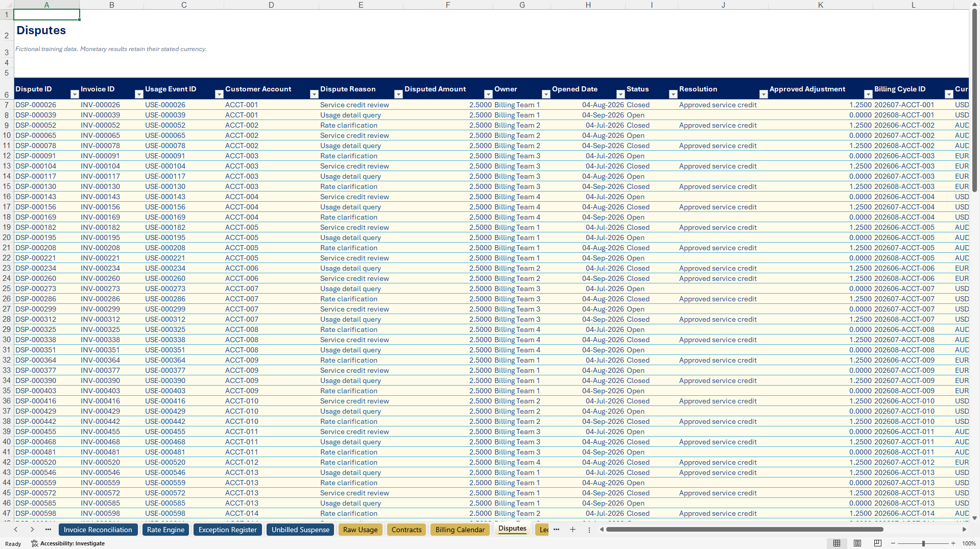The width and height of the screenshot is (980, 549).
Task: Switch to the Rate Engine sheet tab
Action: 165,530
